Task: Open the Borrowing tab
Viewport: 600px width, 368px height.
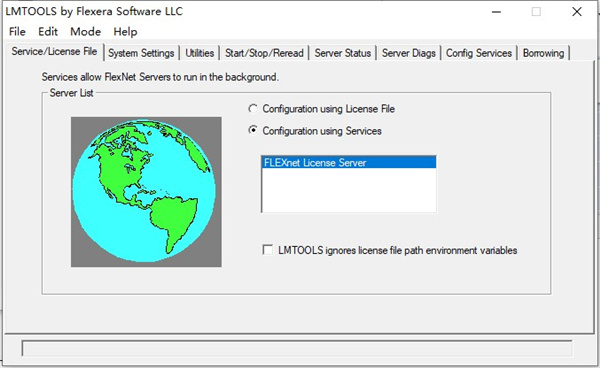Action: pyautogui.click(x=543, y=53)
